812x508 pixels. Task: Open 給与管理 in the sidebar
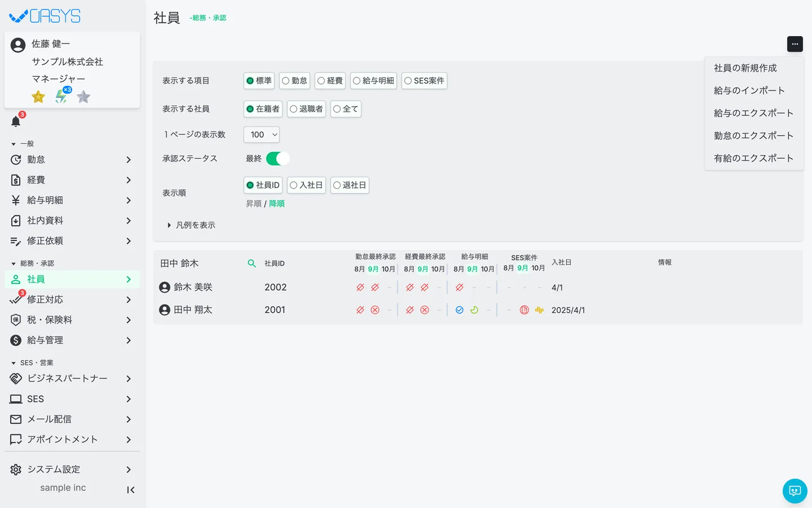tap(72, 340)
